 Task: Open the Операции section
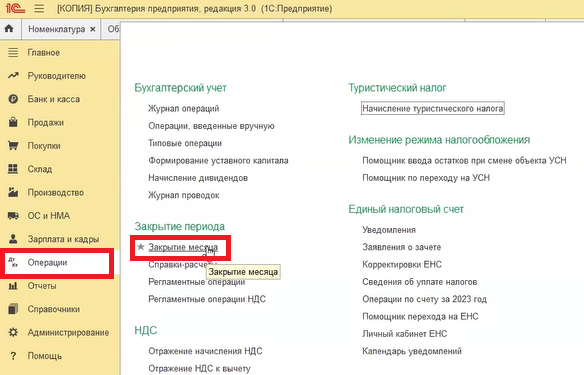(x=47, y=263)
